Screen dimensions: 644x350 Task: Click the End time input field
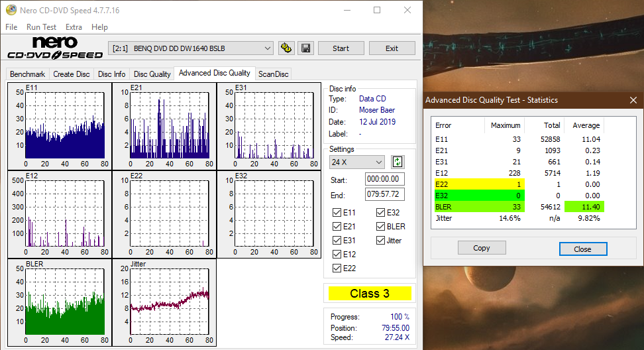click(384, 194)
